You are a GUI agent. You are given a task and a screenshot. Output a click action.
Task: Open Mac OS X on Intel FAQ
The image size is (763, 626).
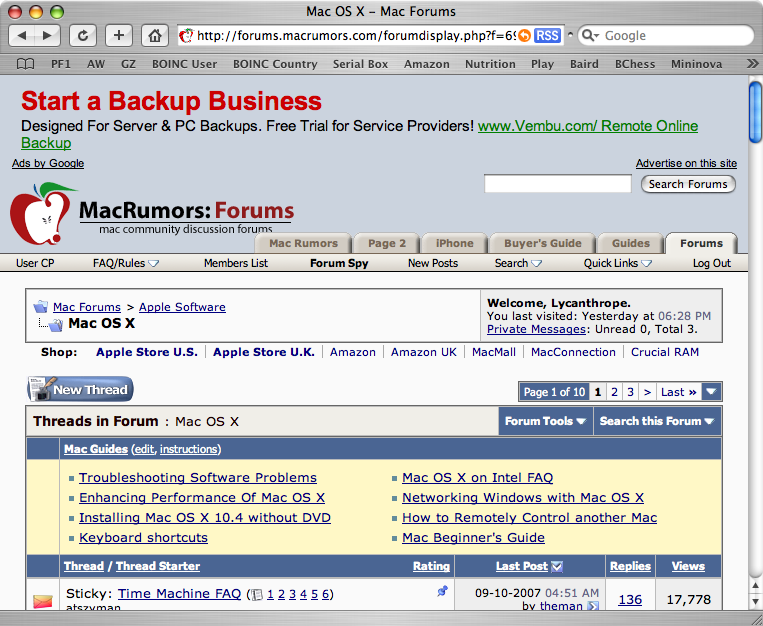[x=477, y=478]
